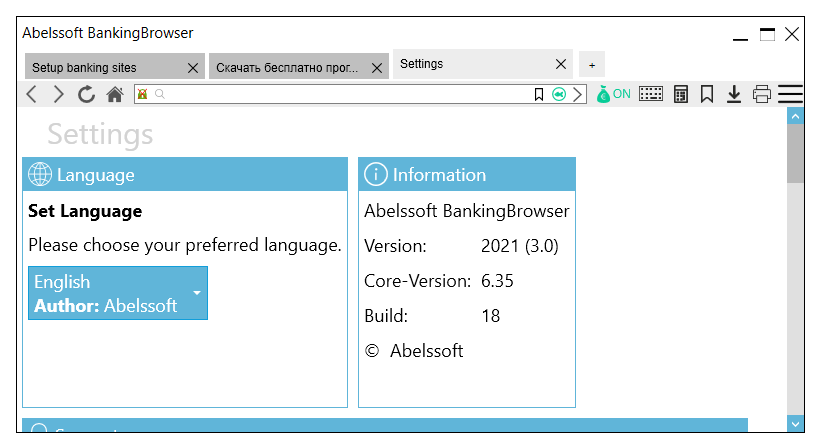Reload the current page

click(x=86, y=94)
